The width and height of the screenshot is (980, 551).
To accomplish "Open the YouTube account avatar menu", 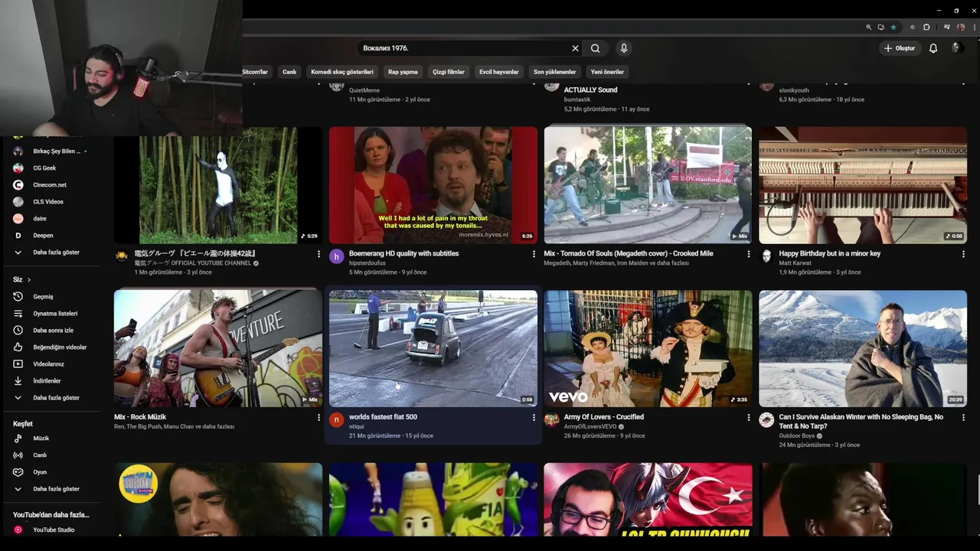I will pyautogui.click(x=956, y=48).
